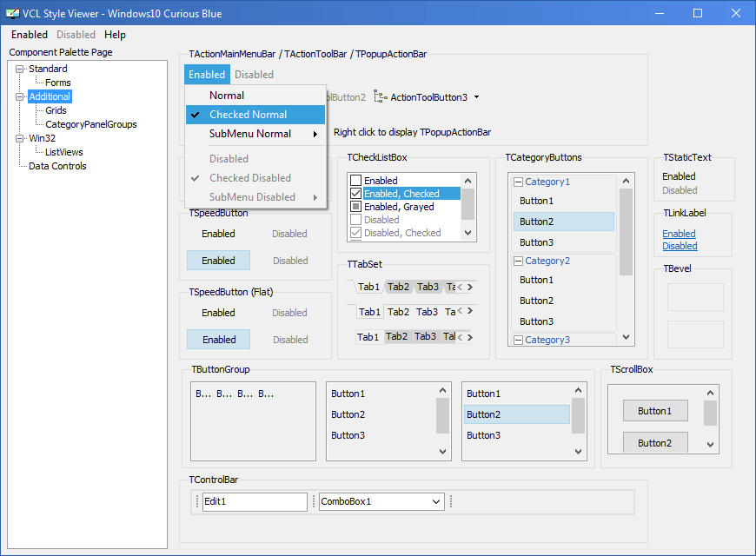This screenshot has width=756, height=556.
Task: Click Button2 in the TScrollBox
Action: [655, 443]
